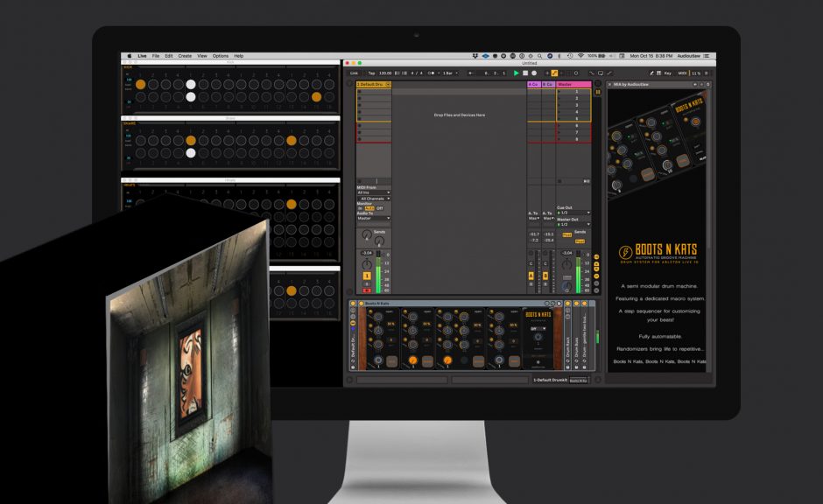The height and width of the screenshot is (504, 823).
Task: Enable MIDI map mode at top right
Action: point(681,73)
